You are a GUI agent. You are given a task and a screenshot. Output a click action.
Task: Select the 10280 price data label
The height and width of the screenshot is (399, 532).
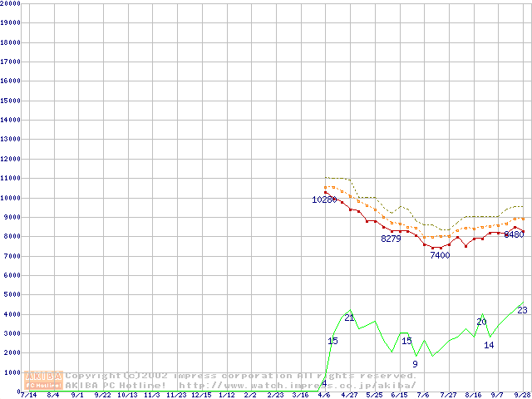324,199
